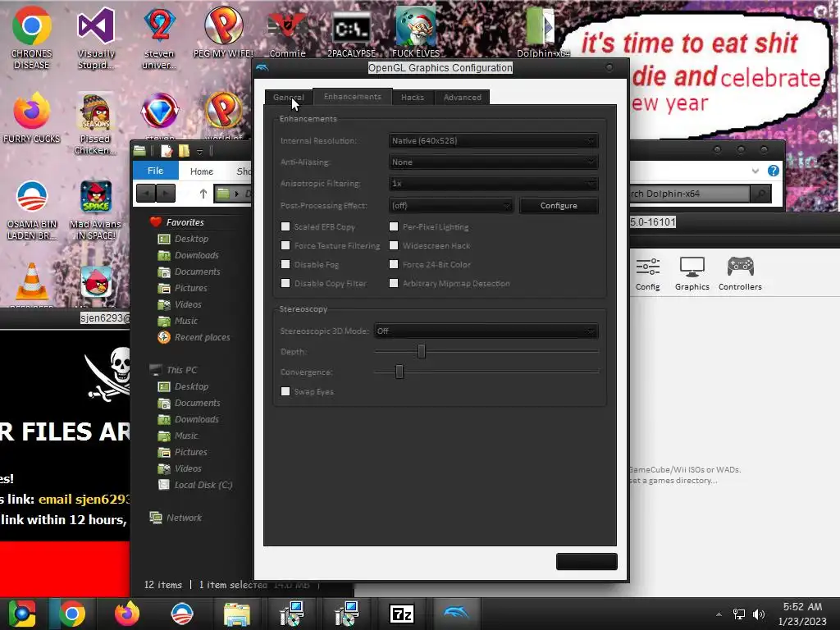Enable Per-Pixel Lighting checkbox

pyautogui.click(x=394, y=226)
